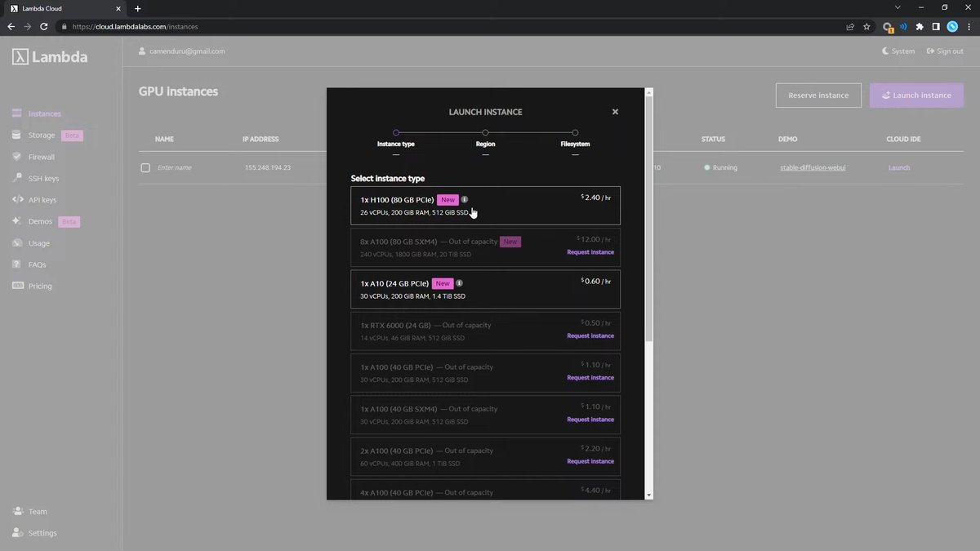Click the Instances sidebar icon

tap(17, 113)
